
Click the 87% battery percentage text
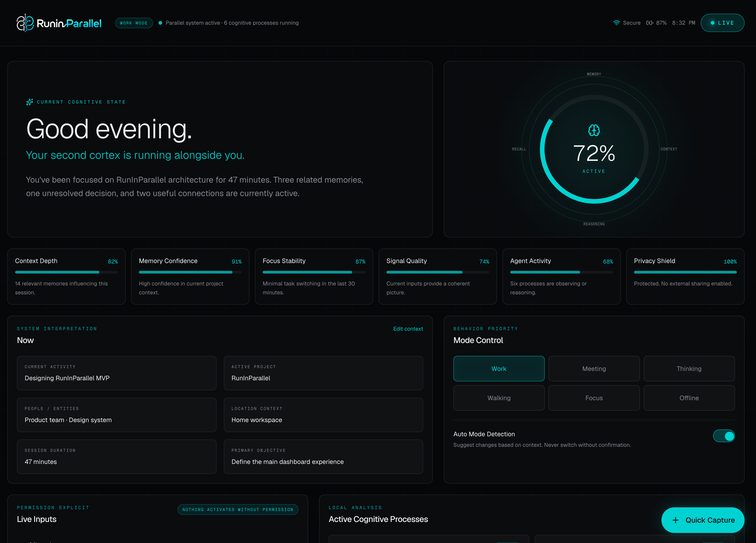[x=661, y=23]
